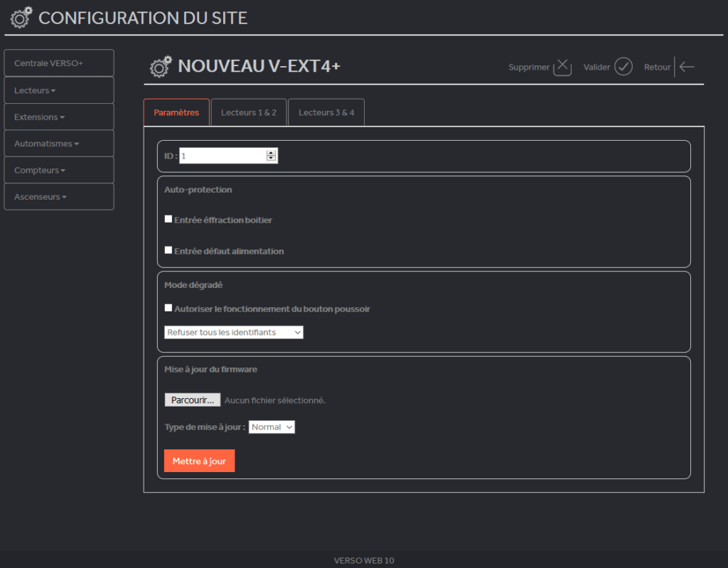The height and width of the screenshot is (568, 728).
Task: Click the gear icon beside CONFIGURATION DU SITE
Action: pyautogui.click(x=21, y=18)
